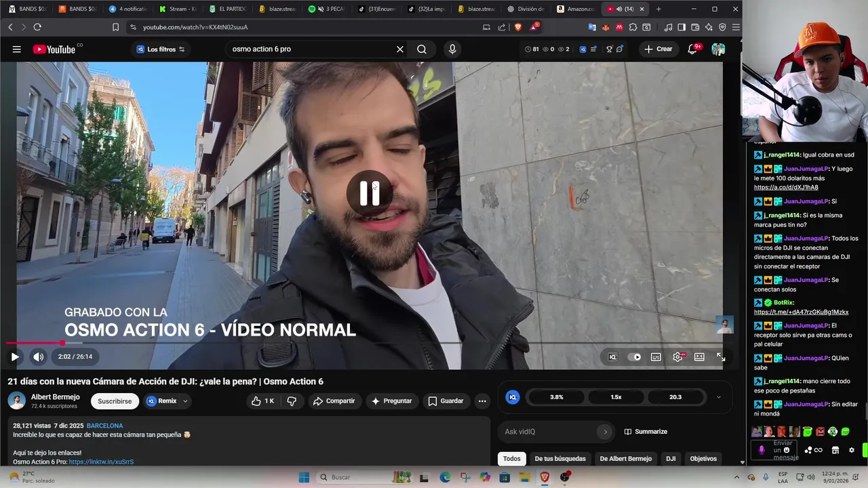
Task: Click the search text field
Action: [x=311, y=49]
